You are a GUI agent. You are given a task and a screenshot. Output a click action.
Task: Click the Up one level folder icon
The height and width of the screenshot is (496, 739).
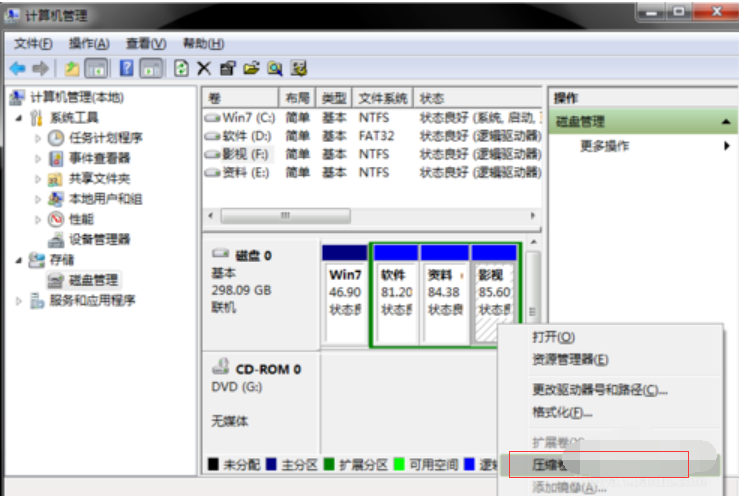pyautogui.click(x=71, y=68)
